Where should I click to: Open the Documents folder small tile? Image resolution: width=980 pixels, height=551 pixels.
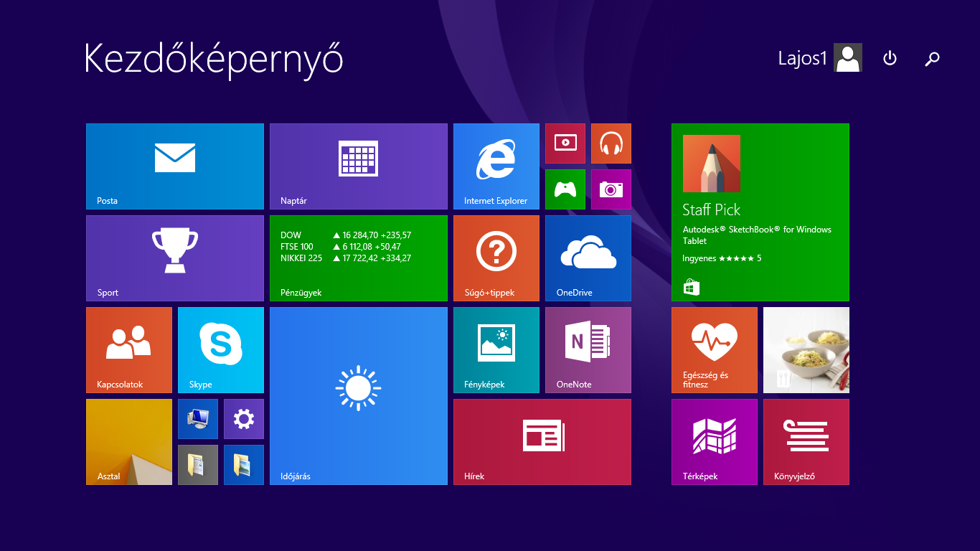tap(198, 465)
